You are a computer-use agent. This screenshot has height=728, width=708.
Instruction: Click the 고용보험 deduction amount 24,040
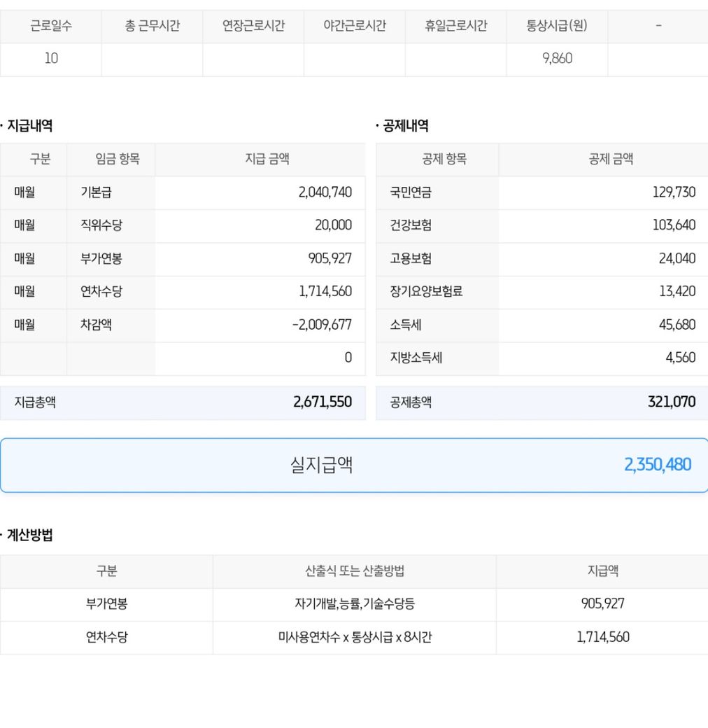click(x=677, y=258)
